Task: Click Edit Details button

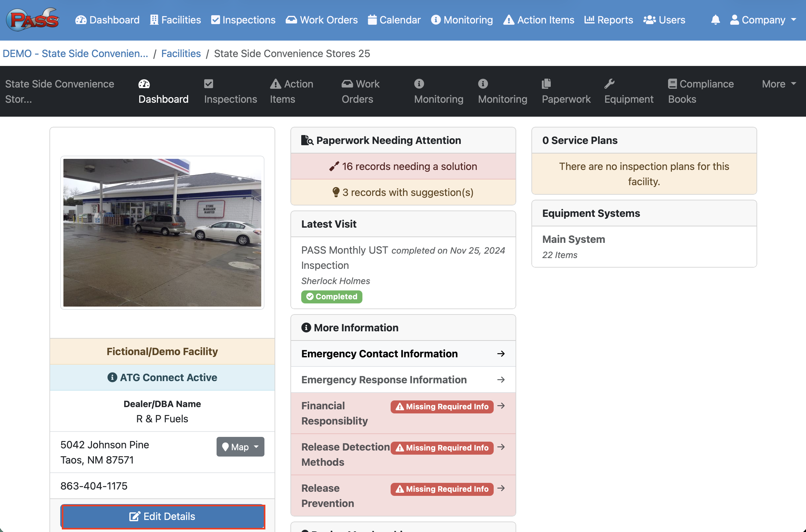Action: click(x=162, y=516)
